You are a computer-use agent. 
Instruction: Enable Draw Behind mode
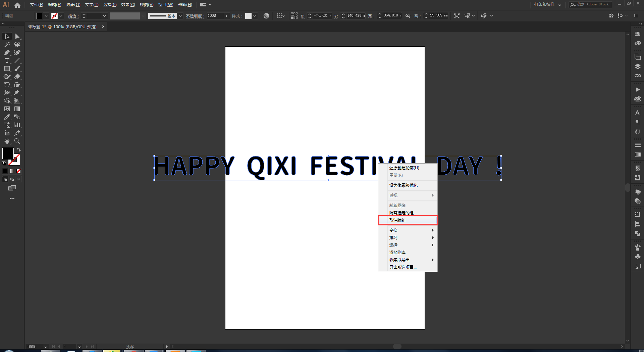point(12,179)
